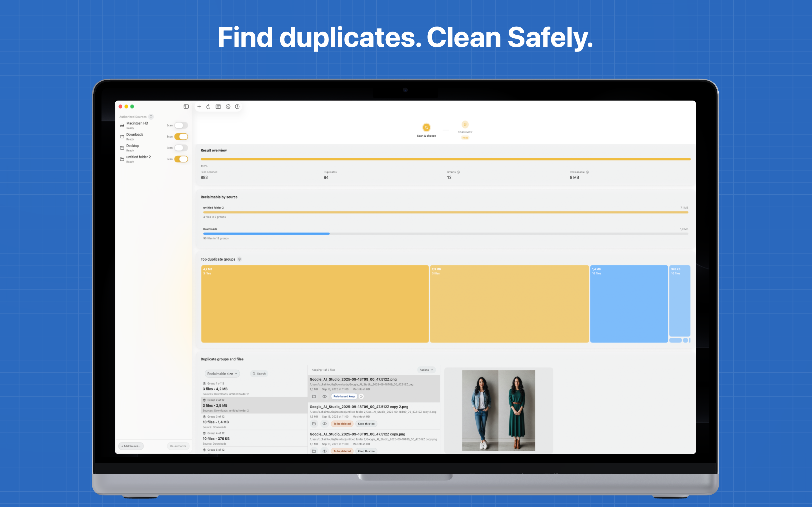The image size is (812, 507).
Task: Preview the copy 2.png file with eye icon
Action: click(325, 424)
